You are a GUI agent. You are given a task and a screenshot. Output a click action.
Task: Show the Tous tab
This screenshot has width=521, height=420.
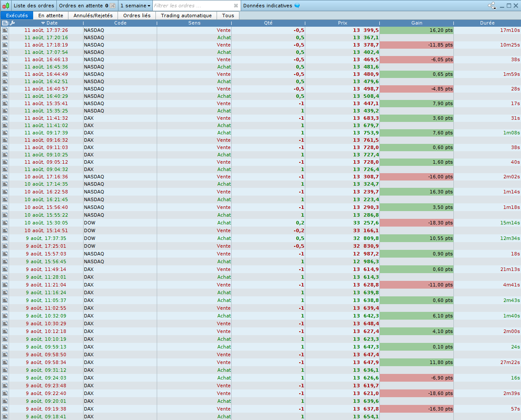pos(228,16)
